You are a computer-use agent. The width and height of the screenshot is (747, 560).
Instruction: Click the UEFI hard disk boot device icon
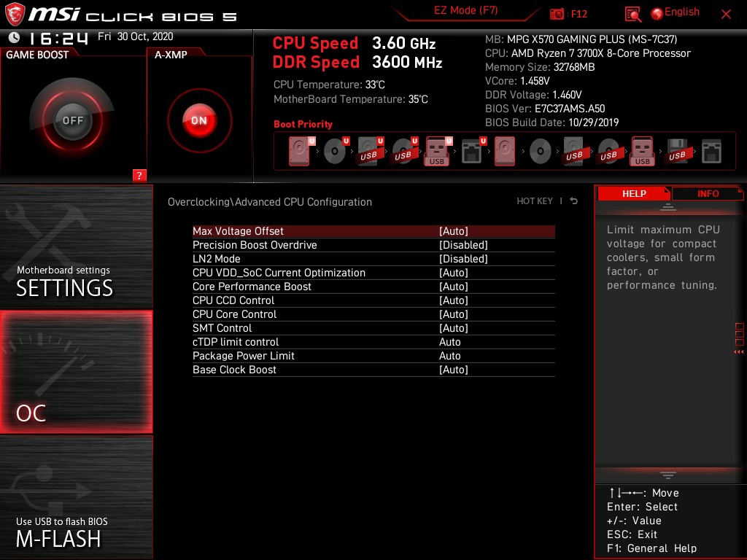[x=301, y=151]
